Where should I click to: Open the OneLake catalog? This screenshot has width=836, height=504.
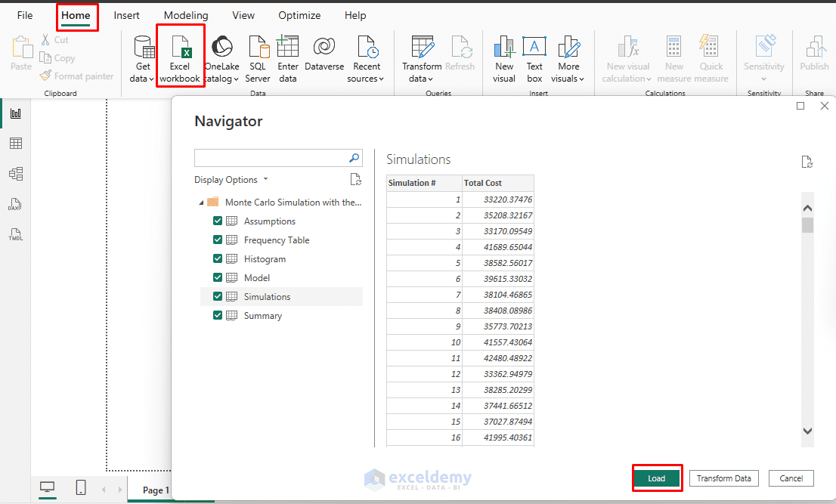click(x=221, y=59)
